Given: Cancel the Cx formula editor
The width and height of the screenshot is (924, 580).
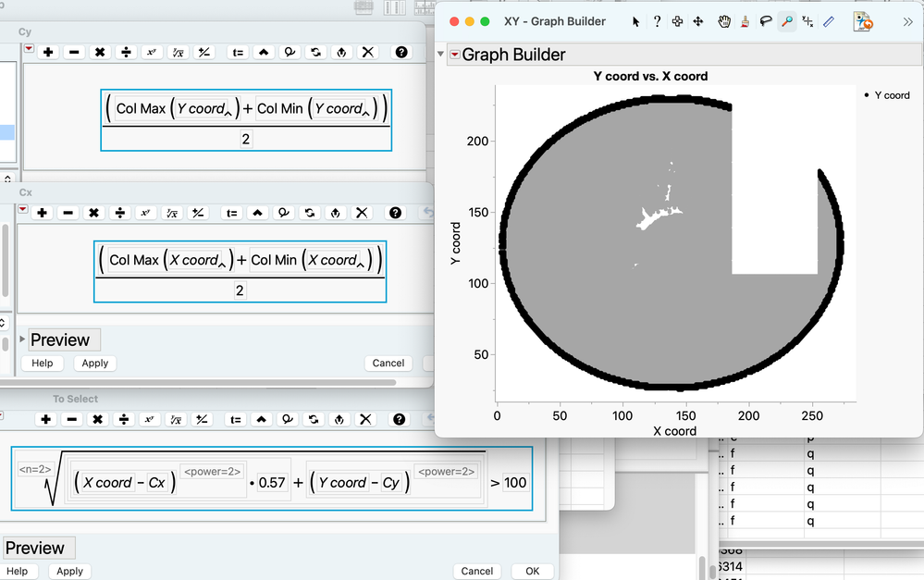Looking at the screenshot, I should tap(388, 364).
